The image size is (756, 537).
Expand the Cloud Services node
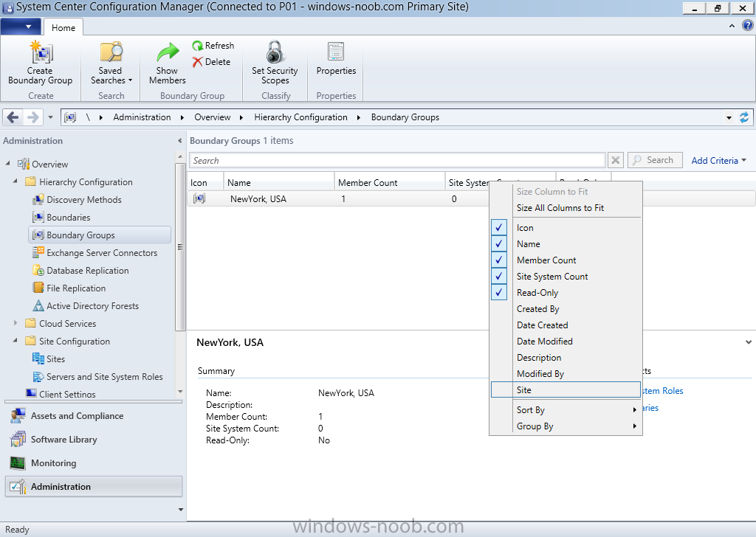pos(16,323)
